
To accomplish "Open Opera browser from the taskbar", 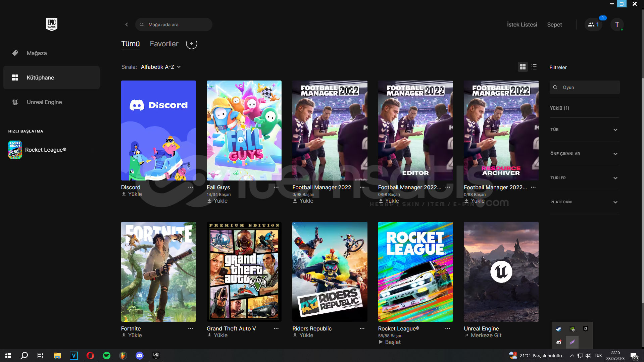I will pos(90,356).
